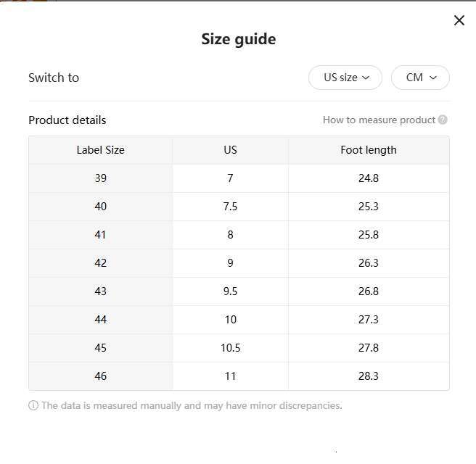
Task: Click the Product details heading
Action: (x=67, y=120)
